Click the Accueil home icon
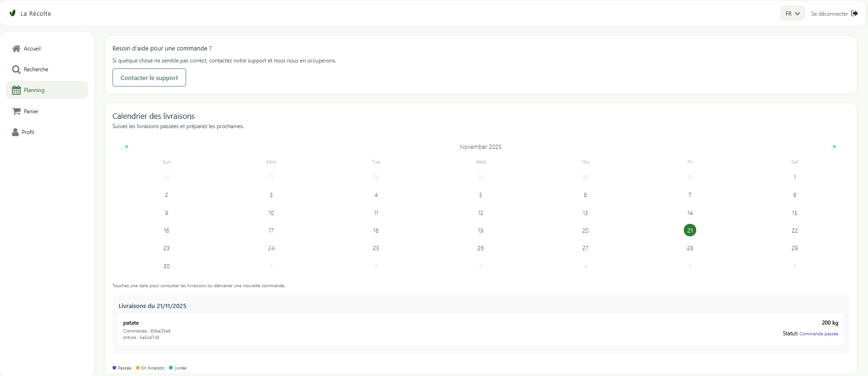868x376 pixels. pyautogui.click(x=16, y=49)
